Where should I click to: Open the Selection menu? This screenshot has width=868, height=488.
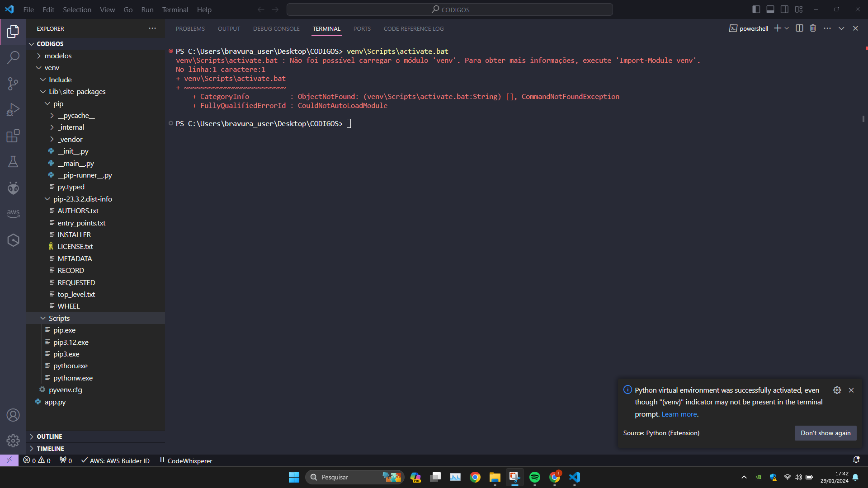coord(77,9)
